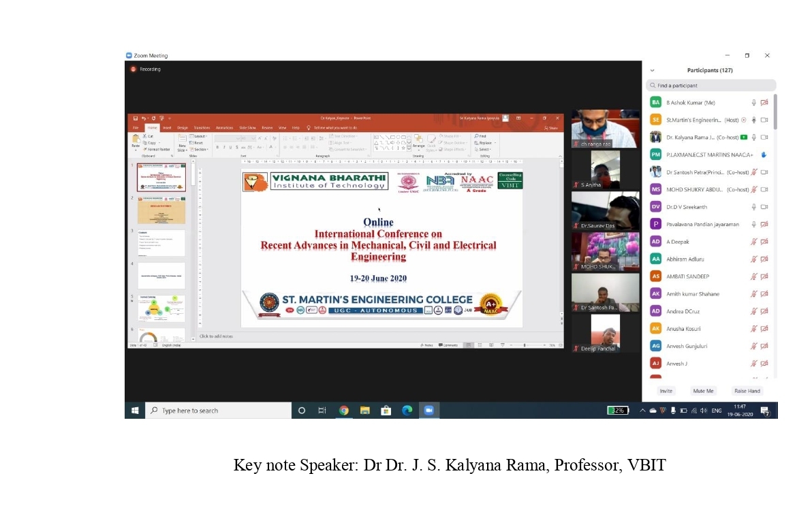Open the Section dropdown in Slides group
812x525 pixels.
pos(199,149)
